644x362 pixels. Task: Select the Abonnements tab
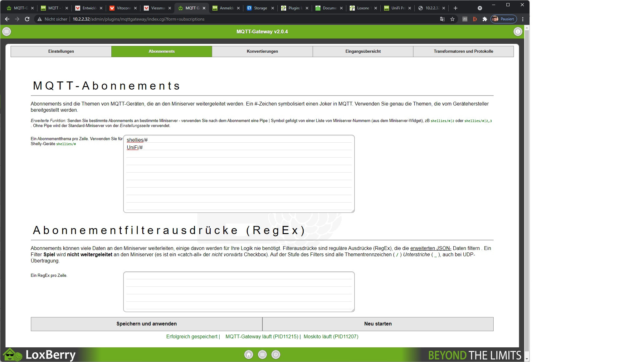click(x=162, y=51)
